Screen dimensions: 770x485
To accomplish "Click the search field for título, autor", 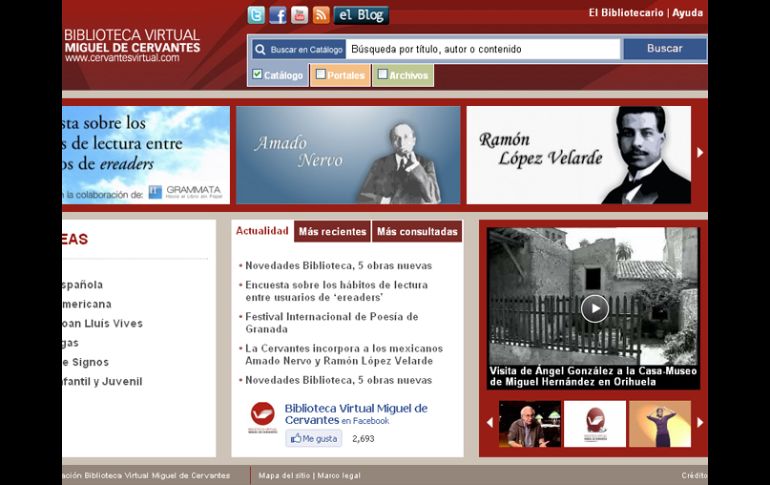I will coord(484,49).
